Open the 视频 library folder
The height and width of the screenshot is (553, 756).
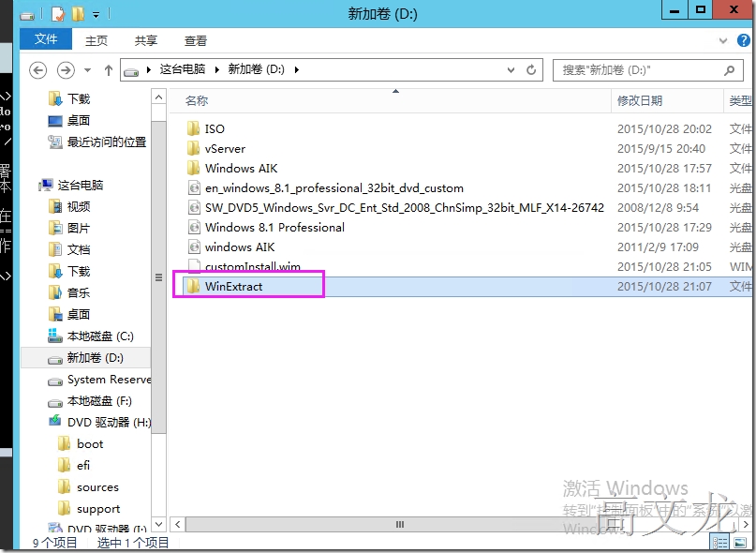point(79,207)
